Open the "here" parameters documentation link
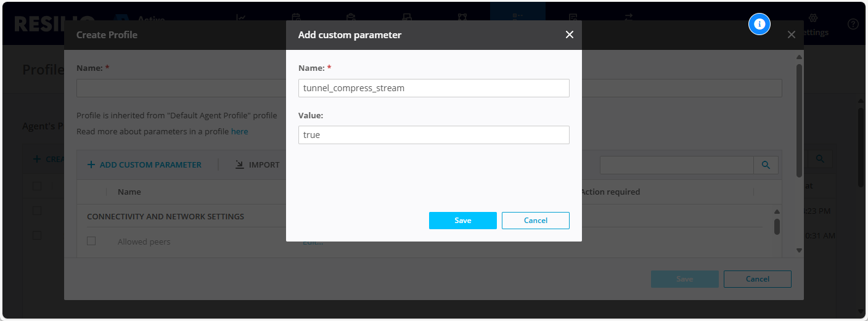Screen dimensions: 868x321 point(239,131)
